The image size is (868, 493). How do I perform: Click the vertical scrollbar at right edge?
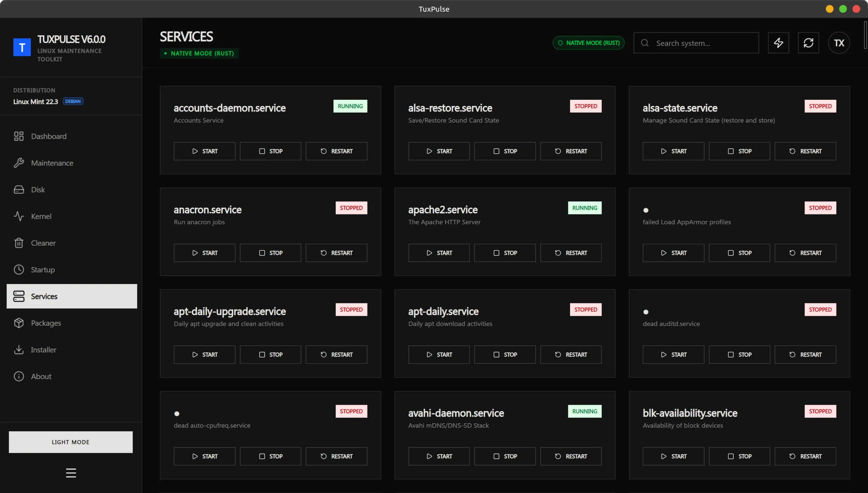point(865,36)
